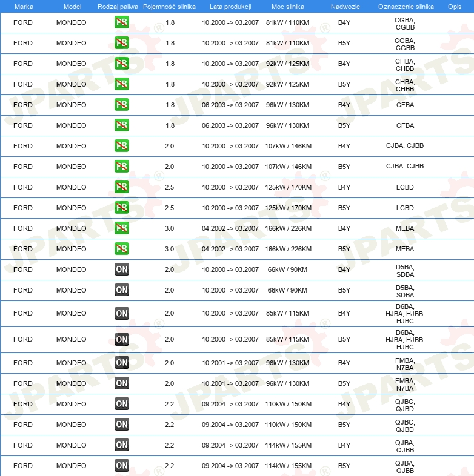Click '114kW / 155KM' in B5Y row
This screenshot has height=476, width=474.
point(288,466)
